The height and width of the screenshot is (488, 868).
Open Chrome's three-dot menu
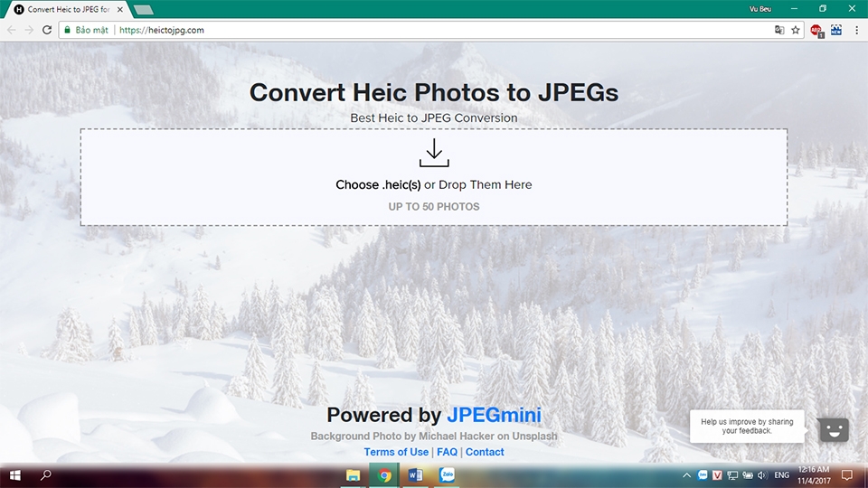(856, 30)
